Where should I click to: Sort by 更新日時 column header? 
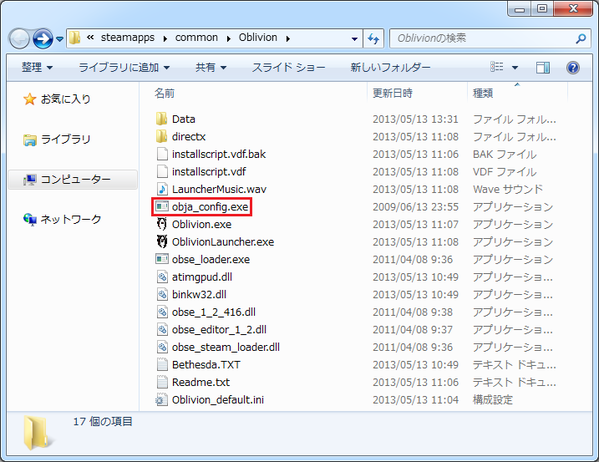(x=393, y=93)
